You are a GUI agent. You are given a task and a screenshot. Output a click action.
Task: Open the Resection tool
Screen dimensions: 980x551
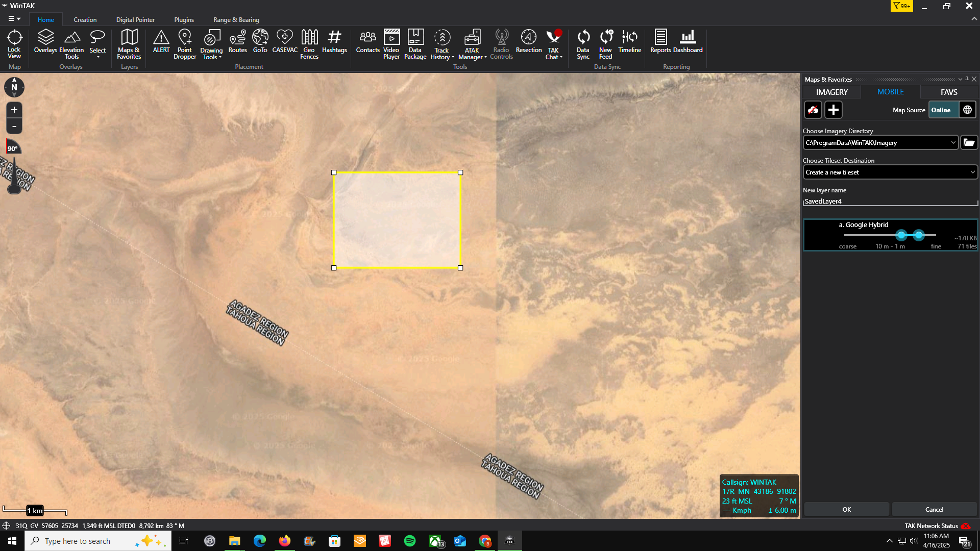tap(529, 41)
